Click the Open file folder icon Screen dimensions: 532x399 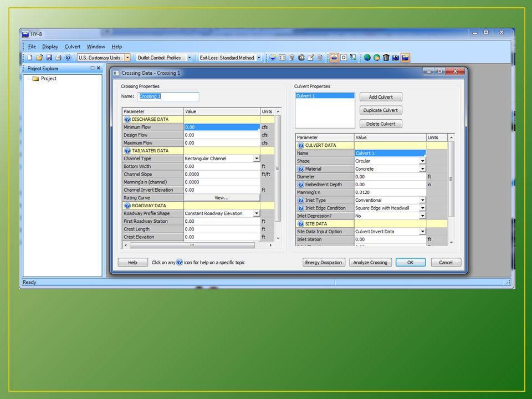pyautogui.click(x=39, y=58)
